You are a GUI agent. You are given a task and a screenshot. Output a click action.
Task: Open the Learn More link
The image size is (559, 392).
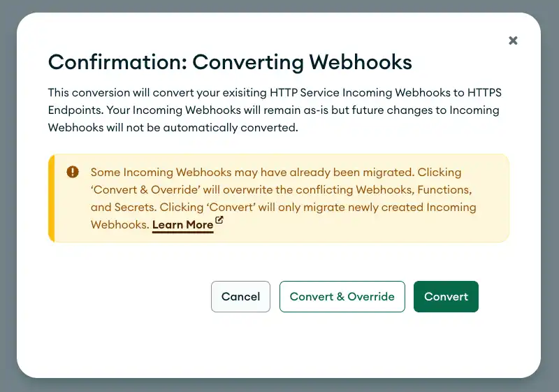pyautogui.click(x=182, y=225)
